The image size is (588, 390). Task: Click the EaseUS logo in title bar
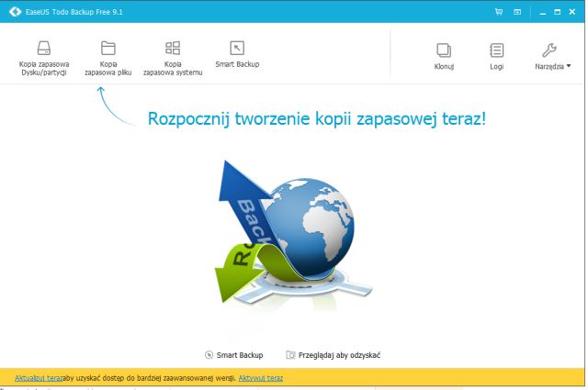14,12
